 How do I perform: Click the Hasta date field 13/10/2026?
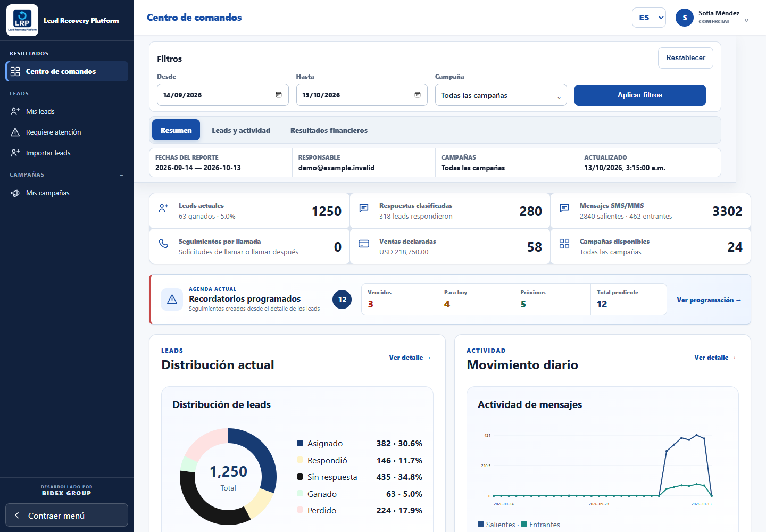tap(362, 95)
